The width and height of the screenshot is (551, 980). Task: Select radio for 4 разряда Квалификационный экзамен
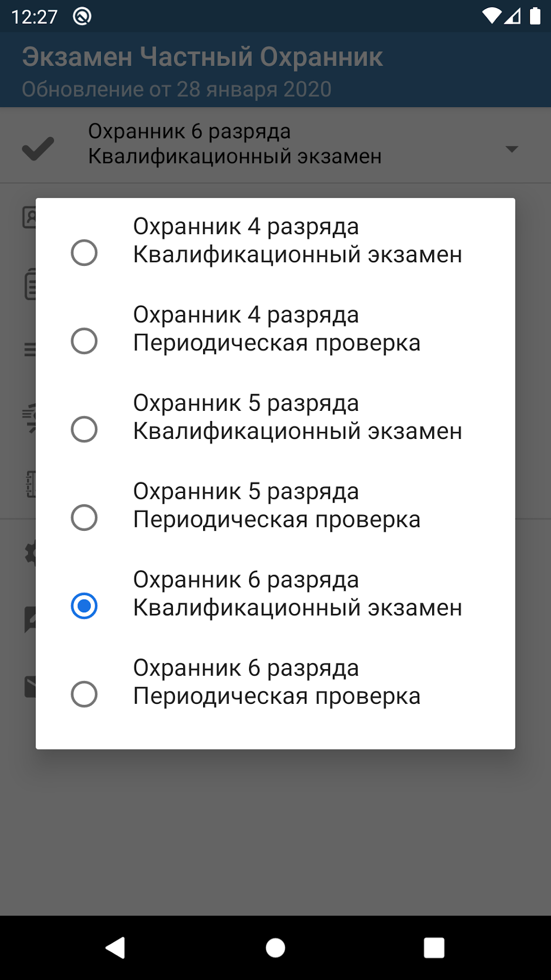click(84, 252)
